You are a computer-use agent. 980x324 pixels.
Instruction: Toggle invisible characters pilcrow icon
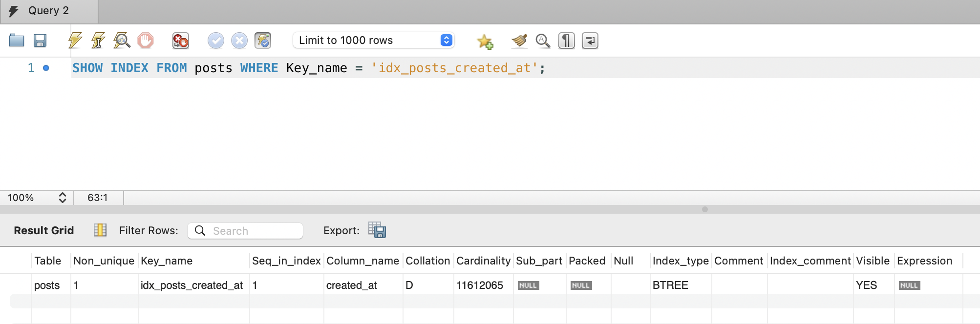[x=567, y=40]
